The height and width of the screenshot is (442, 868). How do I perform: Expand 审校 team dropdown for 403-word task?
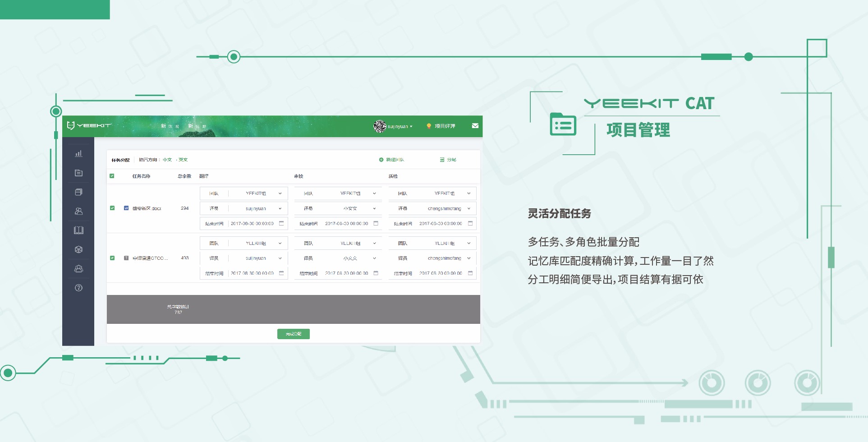pos(338,243)
